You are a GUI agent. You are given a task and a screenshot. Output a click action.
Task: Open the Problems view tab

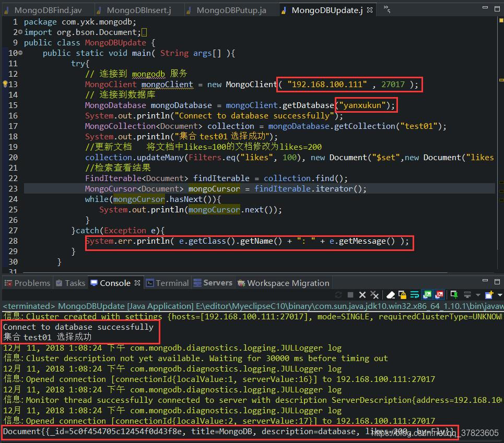28,283
